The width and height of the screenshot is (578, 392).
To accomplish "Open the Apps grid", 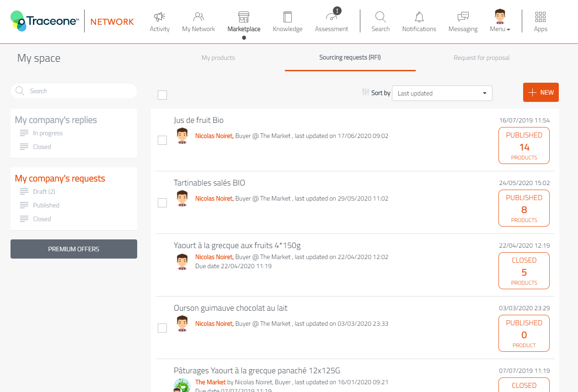I will (x=540, y=21).
